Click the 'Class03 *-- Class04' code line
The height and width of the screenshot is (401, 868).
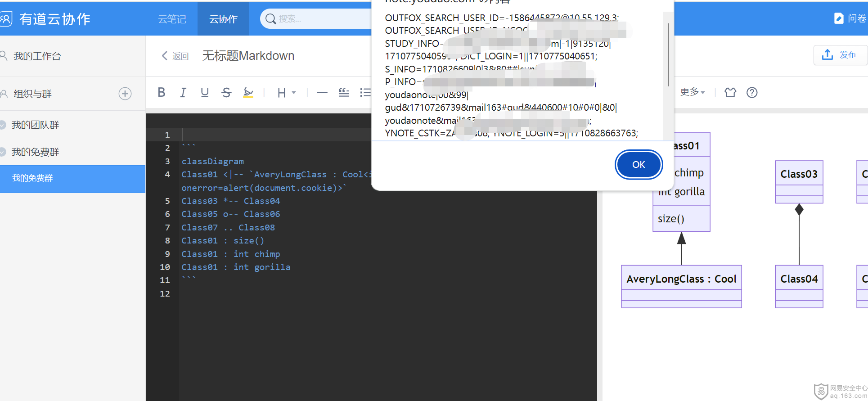click(230, 201)
